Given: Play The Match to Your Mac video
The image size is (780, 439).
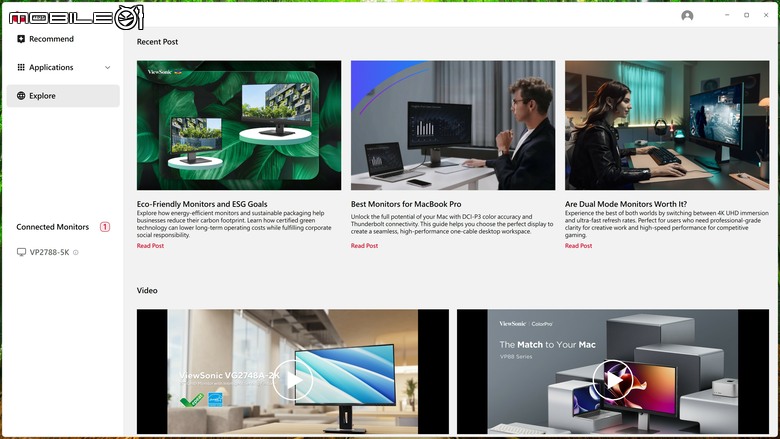Looking at the screenshot, I should click(x=613, y=380).
